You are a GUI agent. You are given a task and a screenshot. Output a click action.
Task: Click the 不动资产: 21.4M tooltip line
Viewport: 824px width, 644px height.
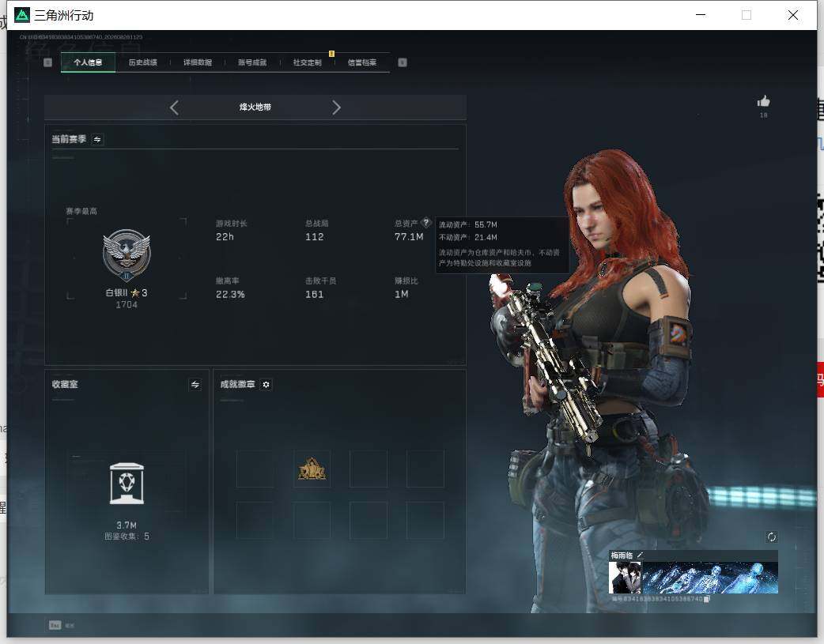(467, 237)
